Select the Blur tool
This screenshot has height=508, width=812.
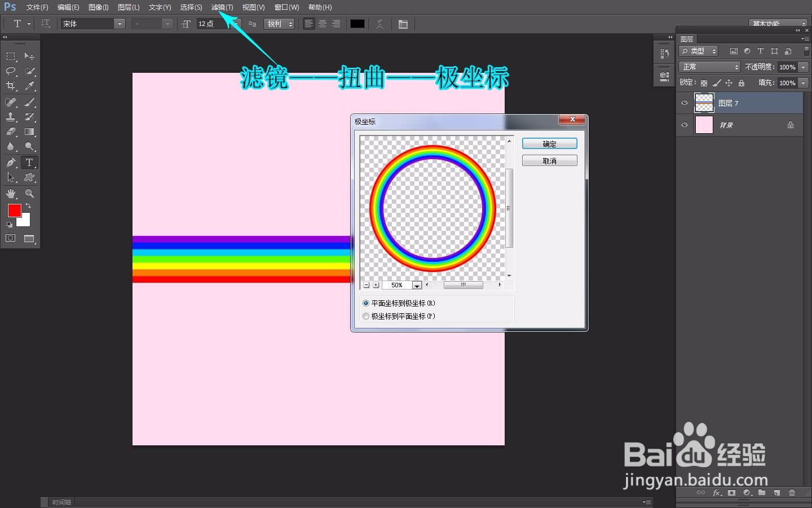click(x=11, y=146)
